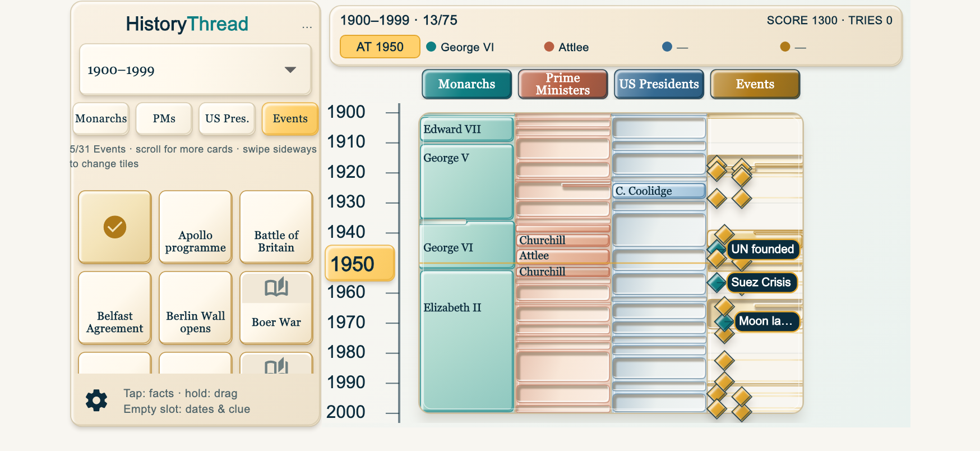Open the three-dots menu beside HistoryThread
This screenshot has height=451, width=980.
(x=307, y=27)
